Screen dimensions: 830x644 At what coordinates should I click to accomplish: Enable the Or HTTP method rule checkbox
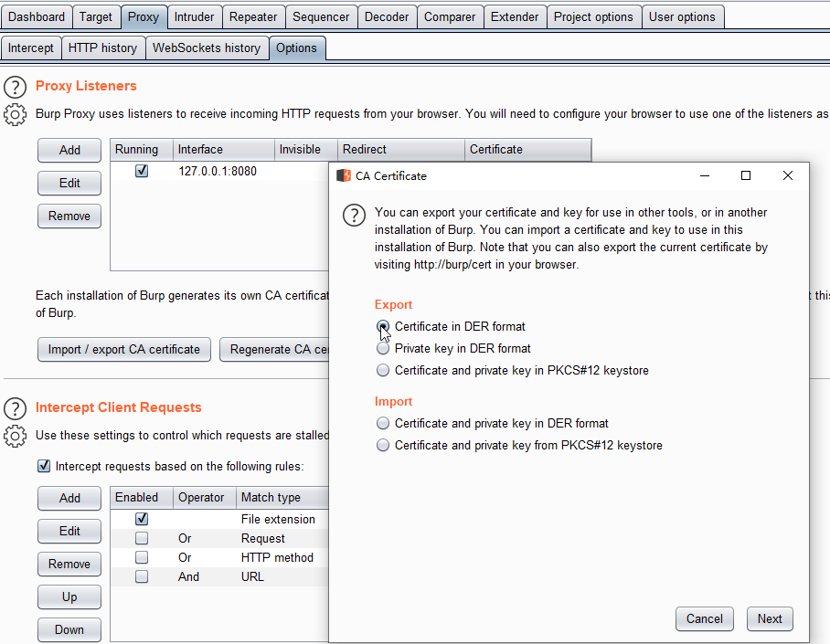[142, 557]
